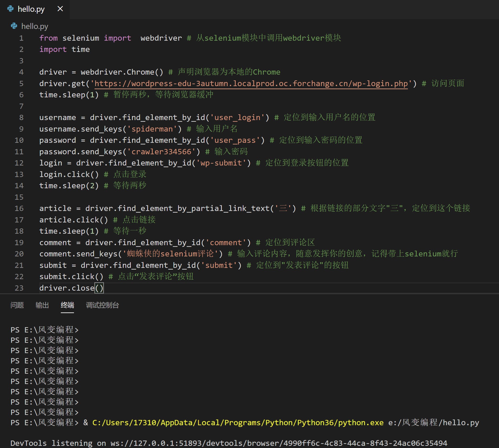Click the '蜘蛛侠的selenium评论' string on line 20

coord(170,254)
